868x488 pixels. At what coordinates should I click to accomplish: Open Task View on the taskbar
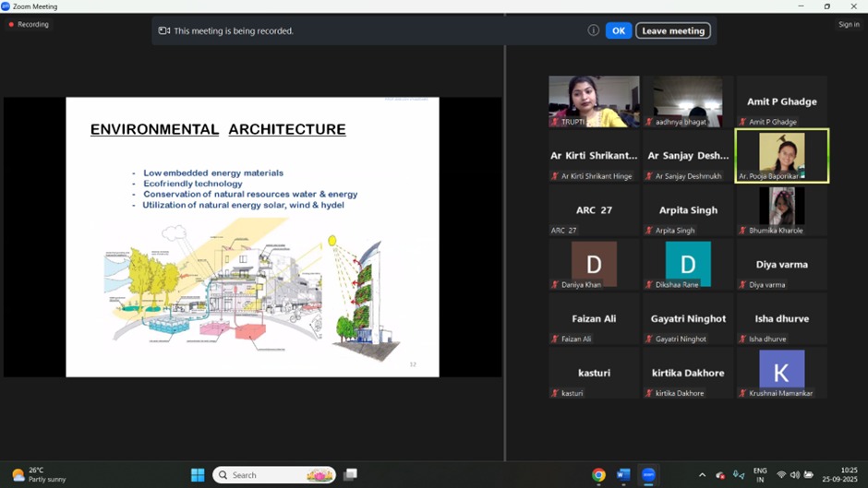click(350, 475)
